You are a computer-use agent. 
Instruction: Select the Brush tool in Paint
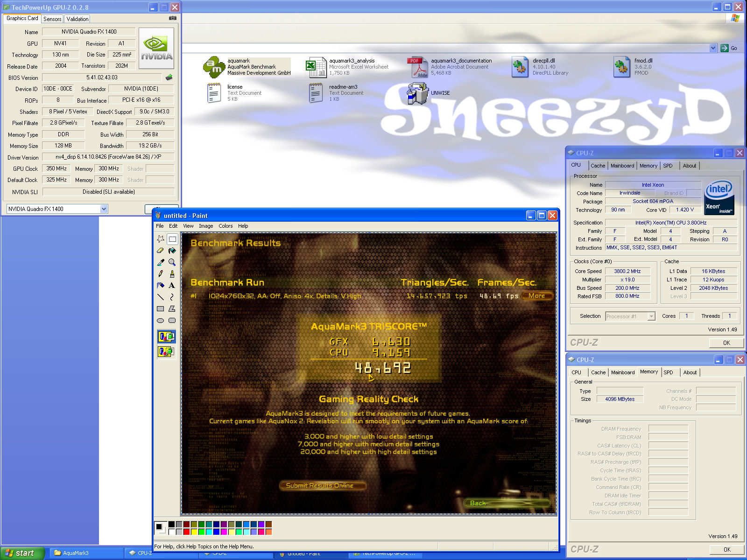point(172,273)
